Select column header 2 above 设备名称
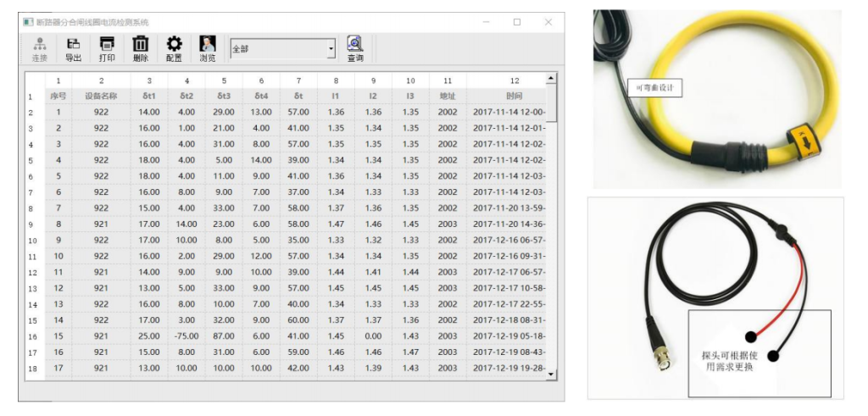Viewport: 868px width, 416px height. point(101,80)
